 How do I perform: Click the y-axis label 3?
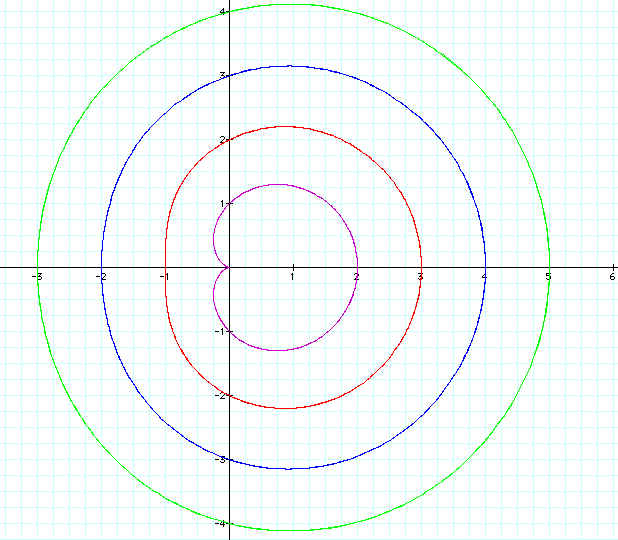pyautogui.click(x=223, y=75)
